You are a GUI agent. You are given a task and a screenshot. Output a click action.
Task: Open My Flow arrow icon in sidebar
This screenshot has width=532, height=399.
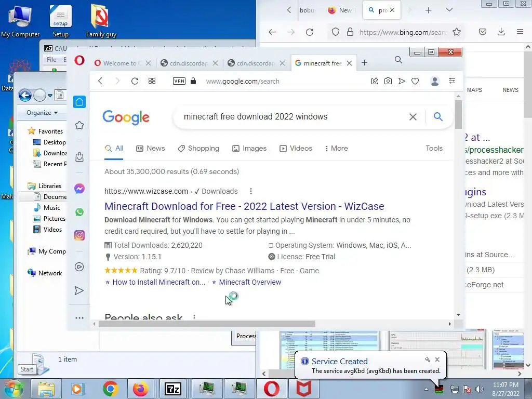tap(79, 291)
